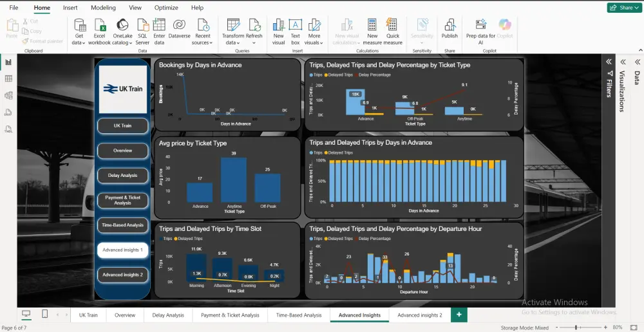Publish the report
The height and width of the screenshot is (332, 644).
point(450,29)
